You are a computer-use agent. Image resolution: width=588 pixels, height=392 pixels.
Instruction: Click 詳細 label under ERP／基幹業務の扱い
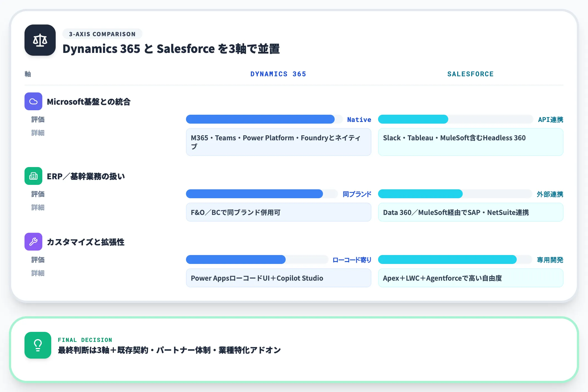[38, 207]
